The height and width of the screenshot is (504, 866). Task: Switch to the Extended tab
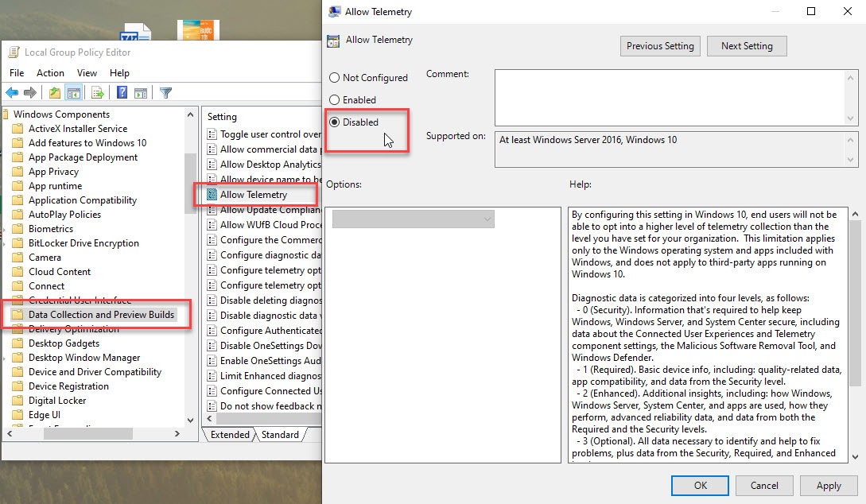click(229, 435)
